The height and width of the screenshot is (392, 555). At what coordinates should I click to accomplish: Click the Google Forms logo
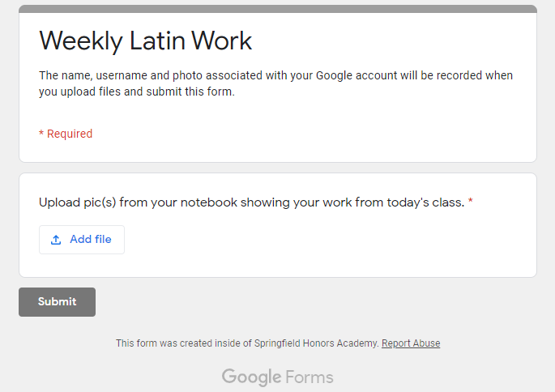[x=277, y=377]
